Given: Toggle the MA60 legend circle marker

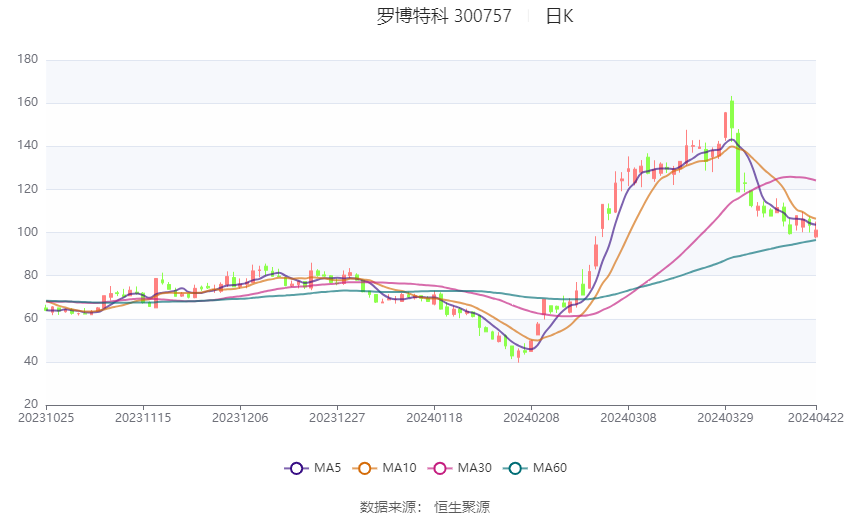Looking at the screenshot, I should click(515, 468).
